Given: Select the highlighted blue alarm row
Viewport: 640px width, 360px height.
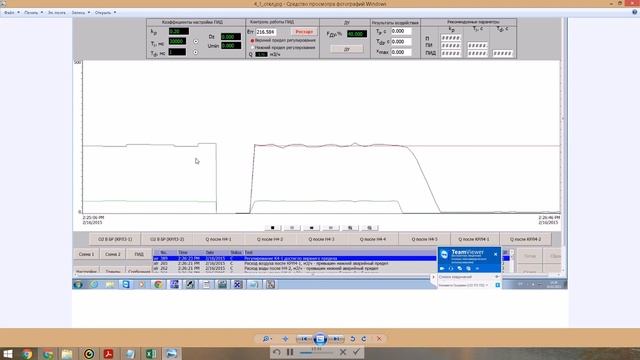Looking at the screenshot, I should pos(294,258).
